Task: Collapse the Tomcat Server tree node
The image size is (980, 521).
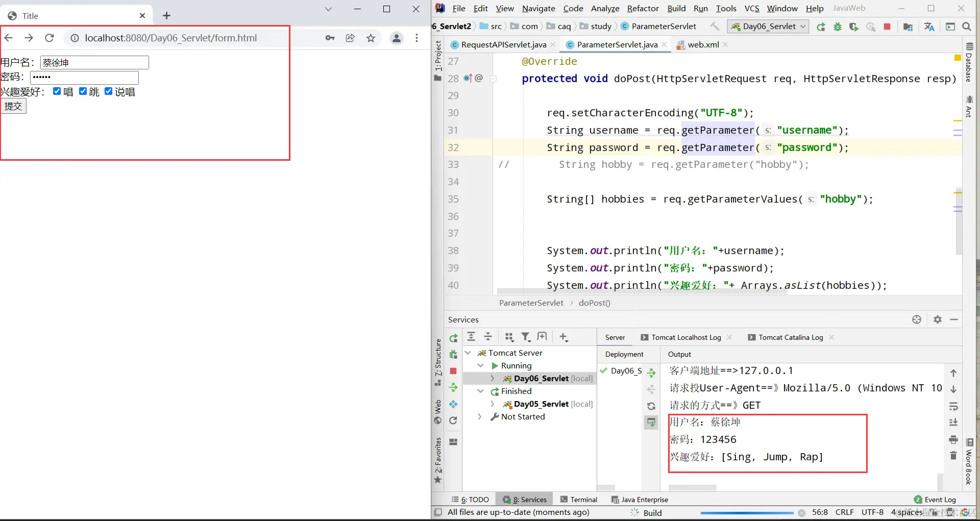Action: (x=468, y=353)
